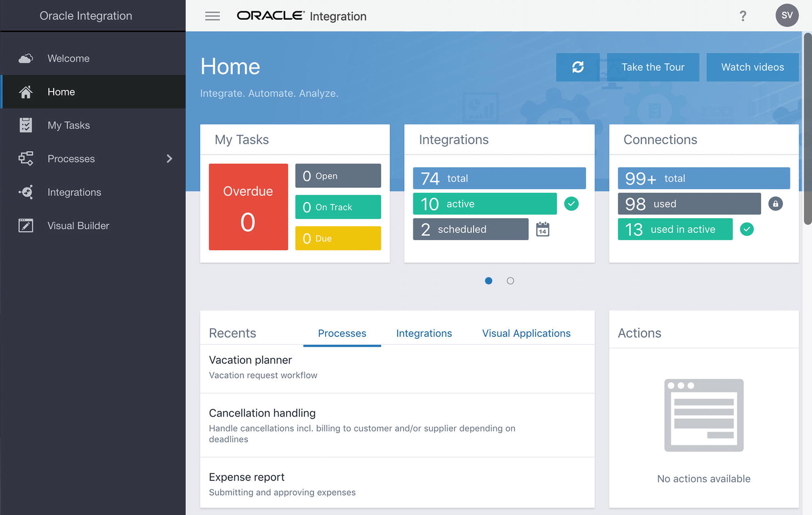Click the Watch videos button

point(753,67)
